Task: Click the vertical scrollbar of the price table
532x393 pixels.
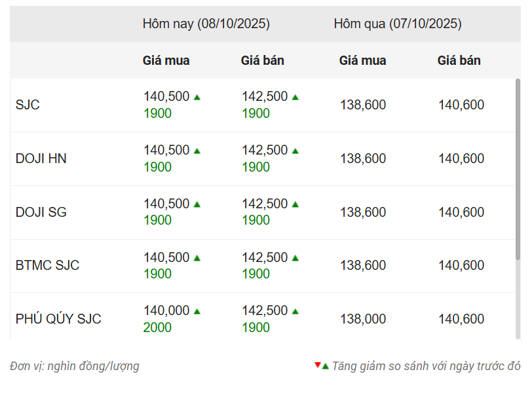Action: point(518,170)
